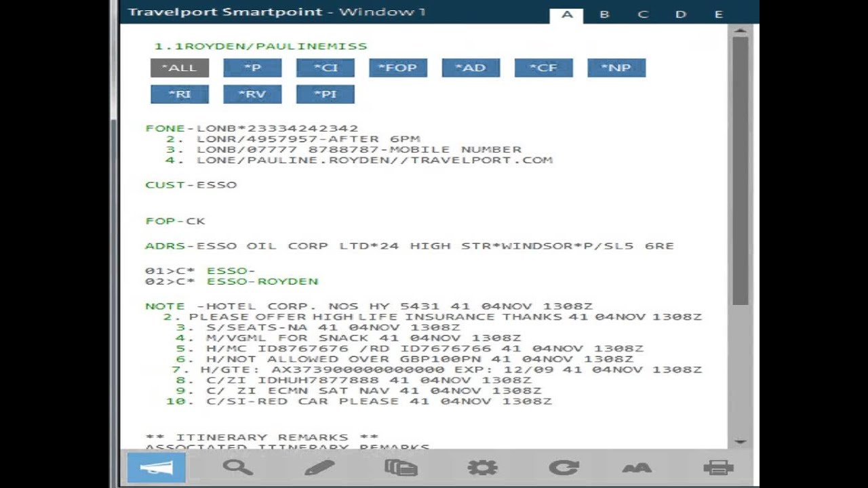Open the magnifier search icon
868x488 pixels.
(238, 467)
